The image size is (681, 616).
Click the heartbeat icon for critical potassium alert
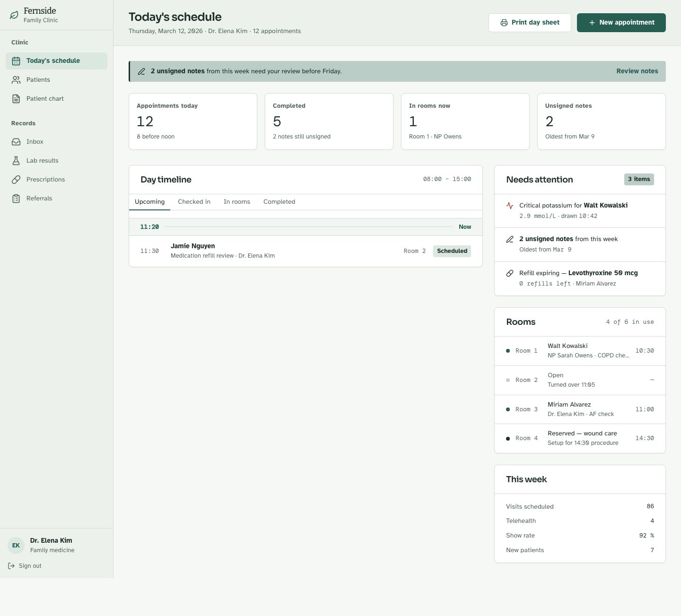[x=510, y=206]
